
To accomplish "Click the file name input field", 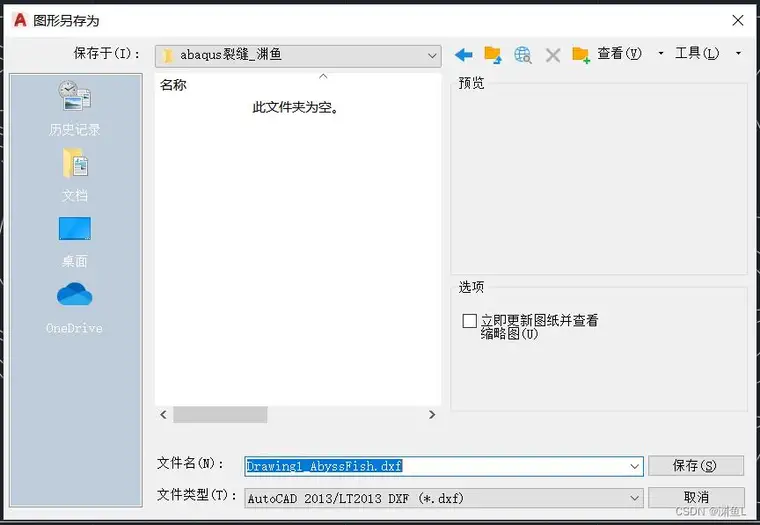I will (x=443, y=466).
